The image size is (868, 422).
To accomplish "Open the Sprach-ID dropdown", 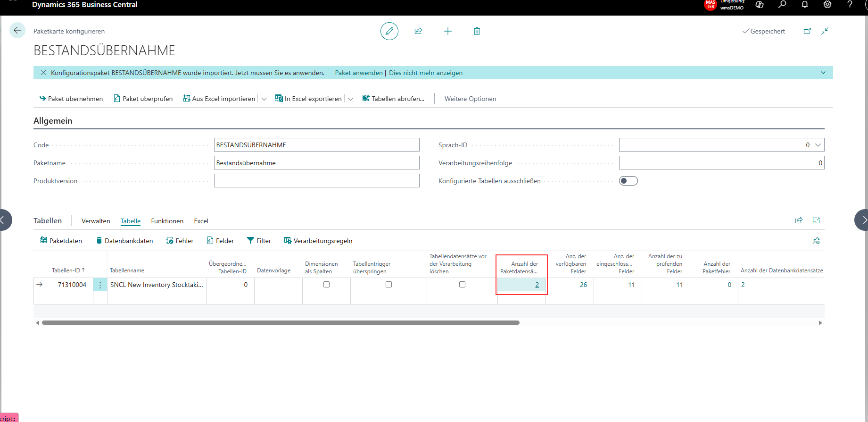I will (x=818, y=145).
